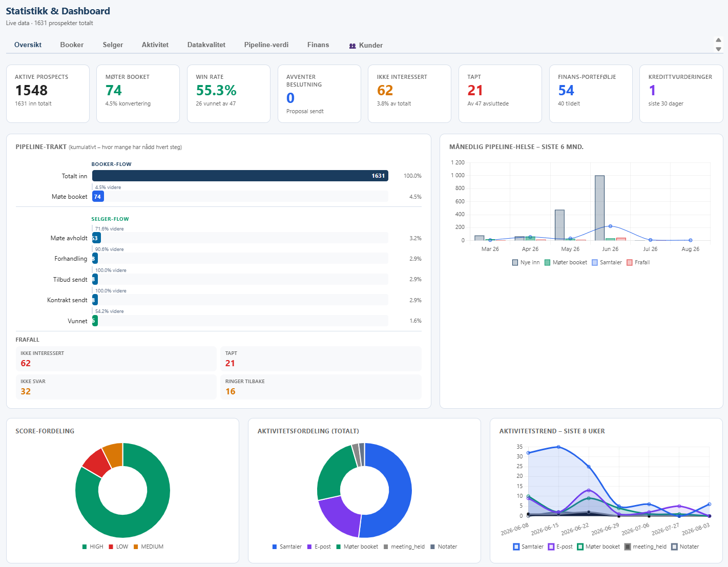Click the scroll-up arrow beside the tab row

pos(718,40)
